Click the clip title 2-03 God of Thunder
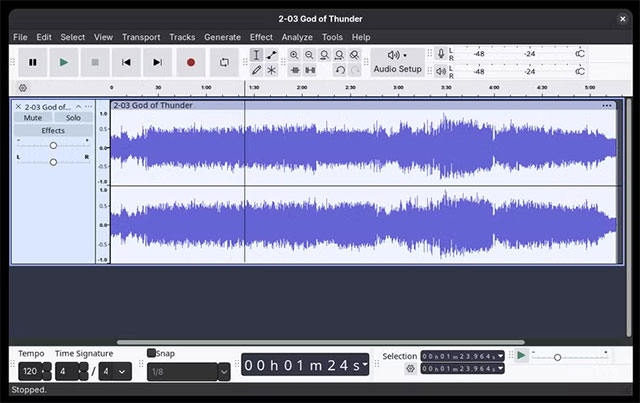 153,105
